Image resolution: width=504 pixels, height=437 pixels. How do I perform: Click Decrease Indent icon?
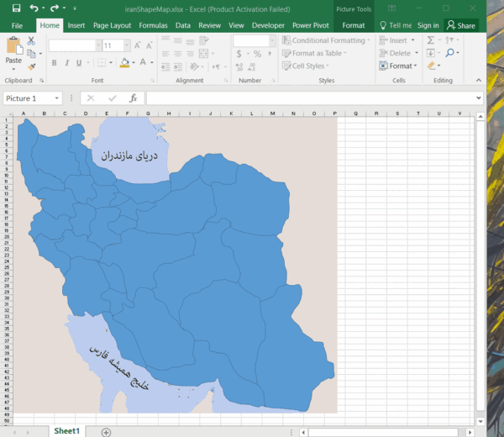pyautogui.click(x=165, y=67)
